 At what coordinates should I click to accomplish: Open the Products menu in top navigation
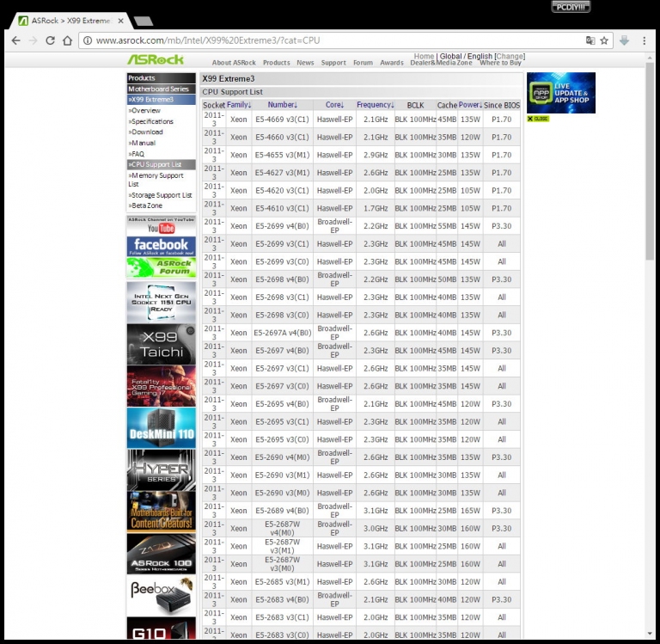276,63
